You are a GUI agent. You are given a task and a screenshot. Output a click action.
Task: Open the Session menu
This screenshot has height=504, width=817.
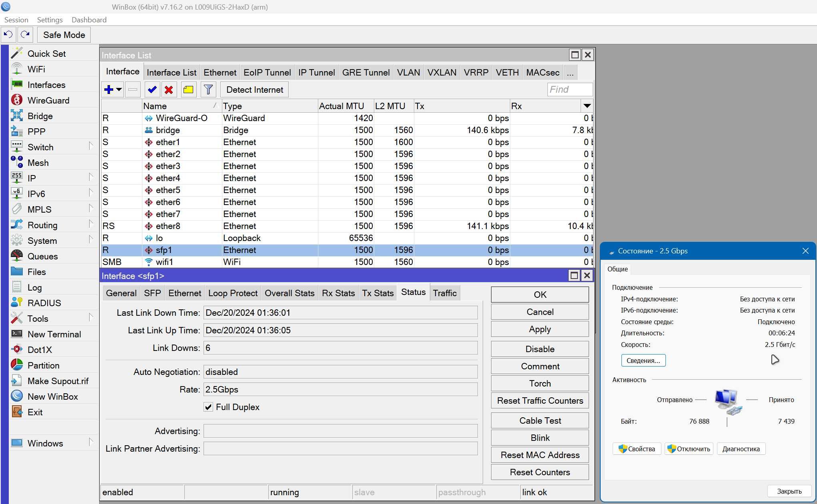click(x=16, y=20)
